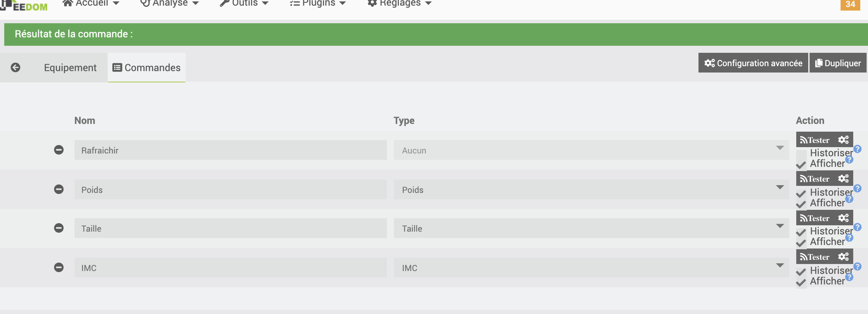The image size is (868, 314).
Task: Delete the IMC command via minus icon
Action: 59,268
